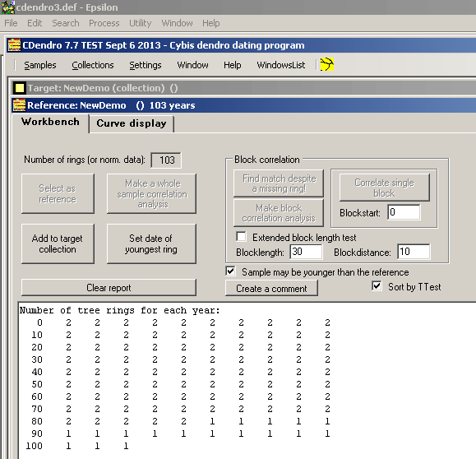The image size is (476, 459).
Task: Open the CDendro Help menu
Action: pos(232,65)
